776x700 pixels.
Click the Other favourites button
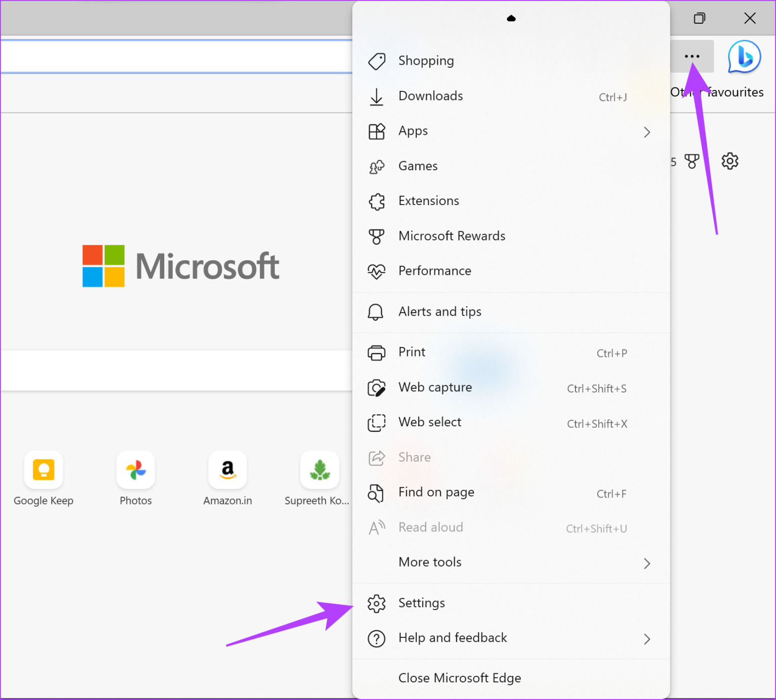tap(717, 92)
